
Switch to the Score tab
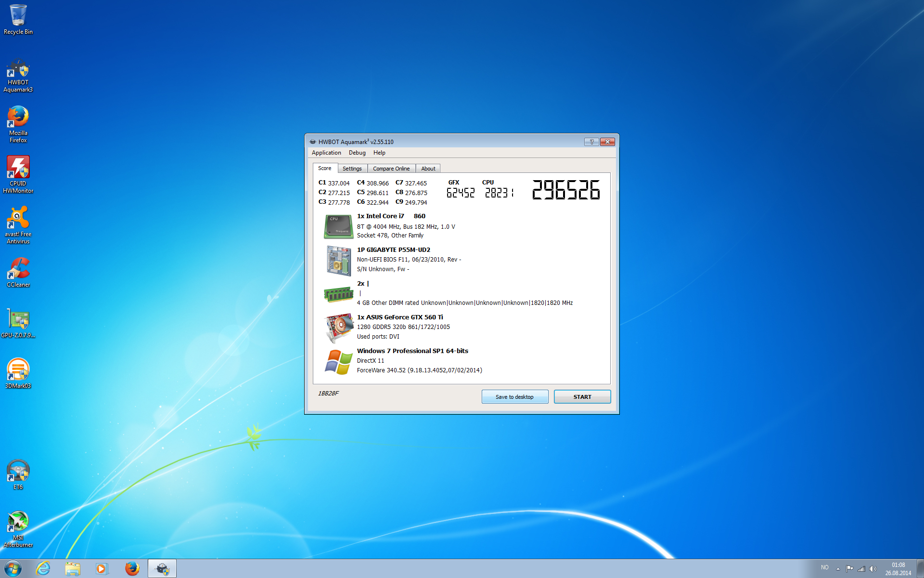pyautogui.click(x=325, y=168)
